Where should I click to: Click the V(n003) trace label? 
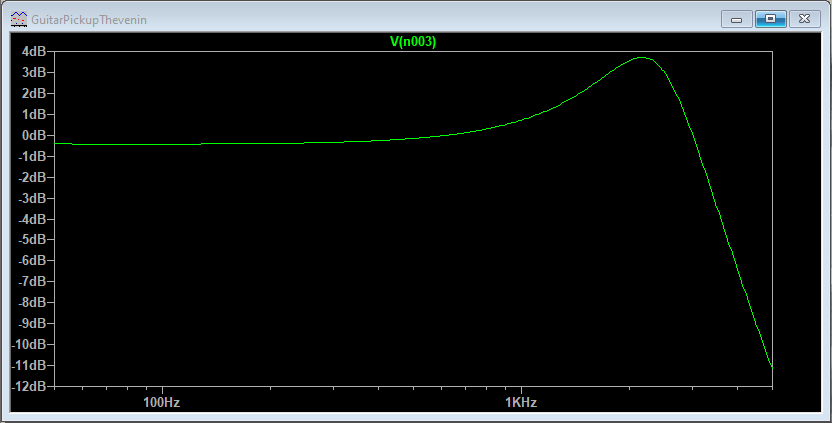pos(413,41)
